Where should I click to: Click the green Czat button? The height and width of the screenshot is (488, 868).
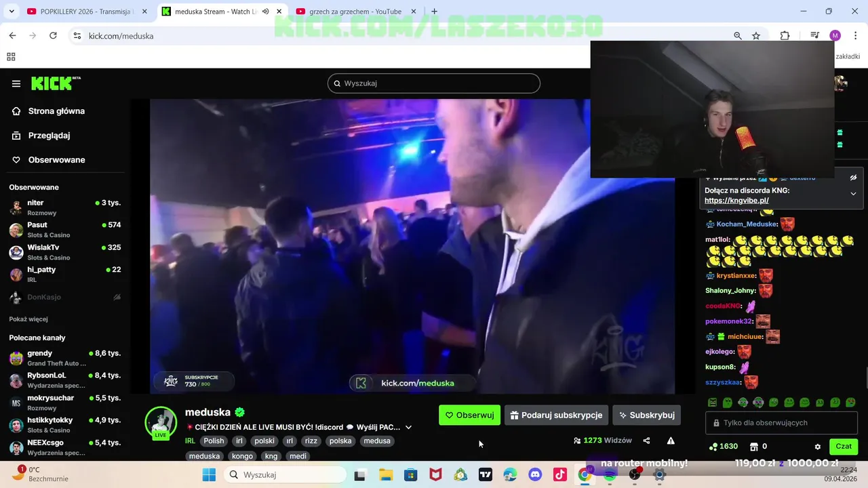(x=844, y=447)
